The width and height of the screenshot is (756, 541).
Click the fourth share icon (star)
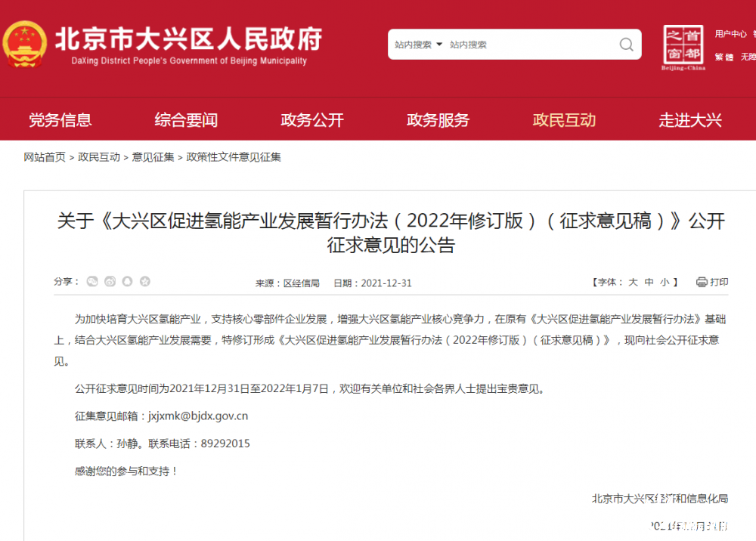145,282
